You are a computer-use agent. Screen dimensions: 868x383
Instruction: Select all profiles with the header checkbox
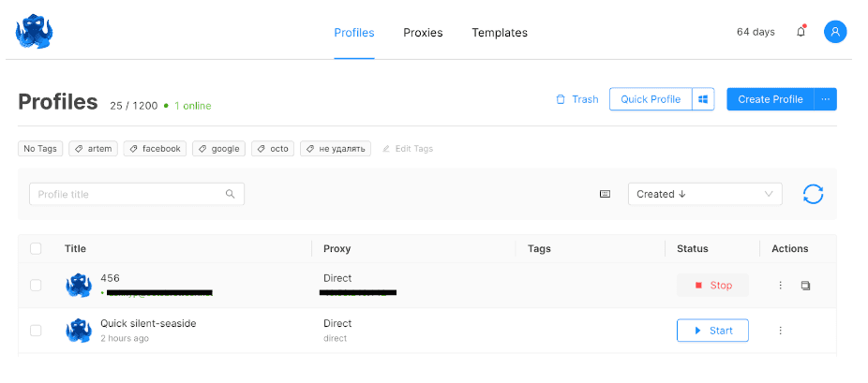coord(36,248)
